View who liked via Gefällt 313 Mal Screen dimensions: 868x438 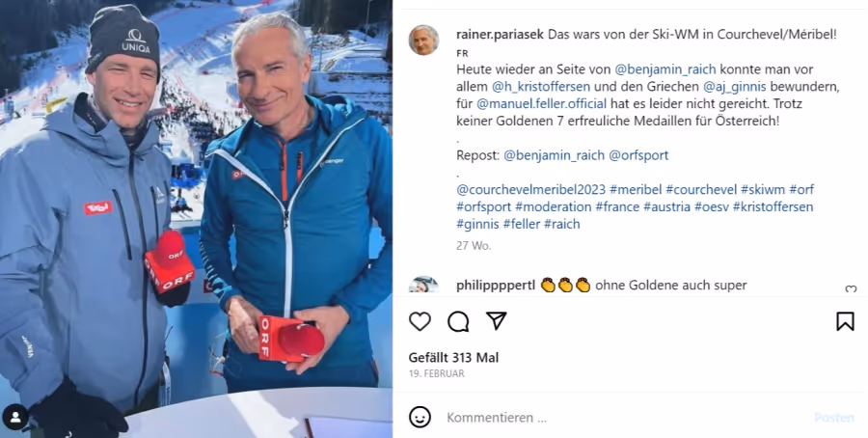(453, 358)
